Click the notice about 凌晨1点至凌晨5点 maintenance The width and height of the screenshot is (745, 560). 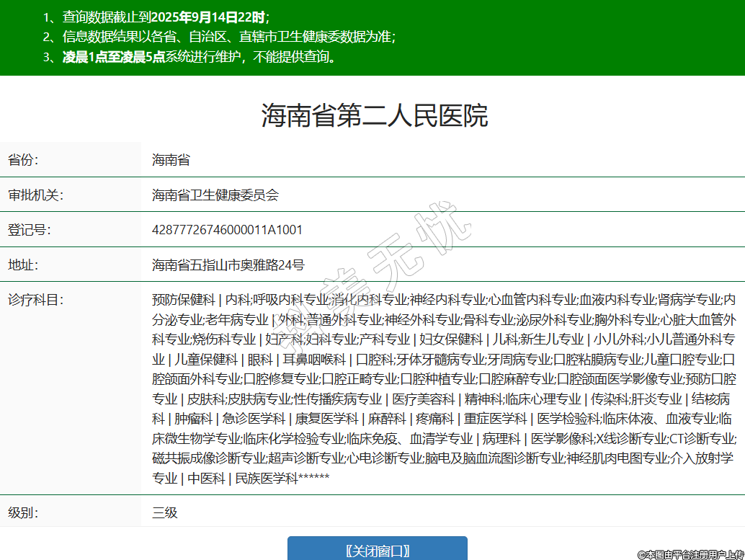[199, 58]
